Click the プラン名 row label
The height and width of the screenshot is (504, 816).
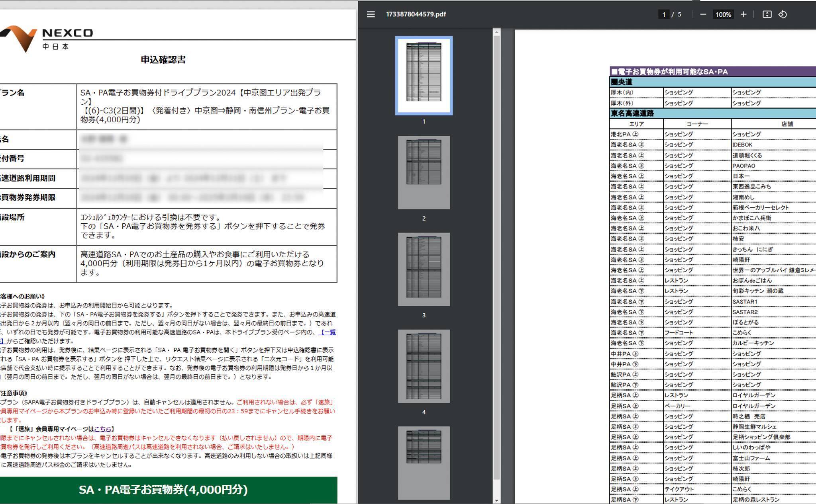(x=13, y=93)
